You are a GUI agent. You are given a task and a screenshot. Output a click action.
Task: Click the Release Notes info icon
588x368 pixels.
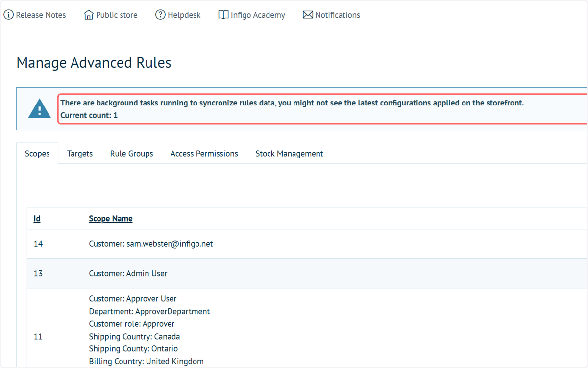9,15
